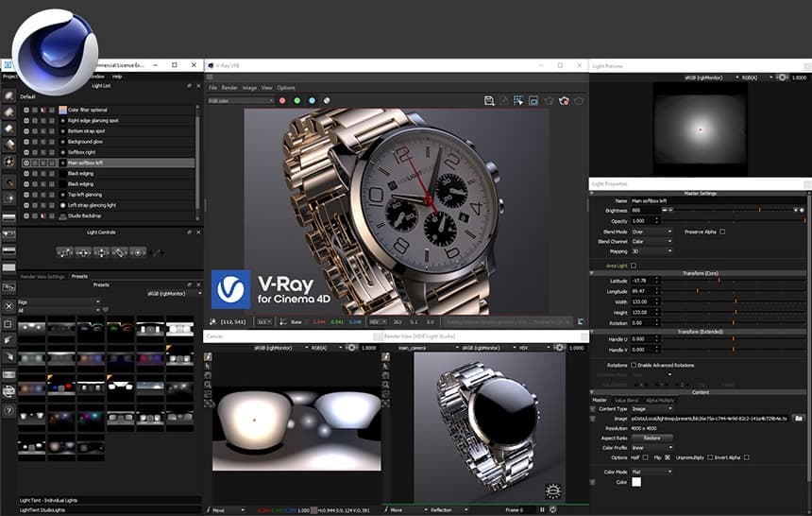This screenshot has height=516, width=812.
Task: Toggle visibility of Softbox right light
Action: point(25,152)
